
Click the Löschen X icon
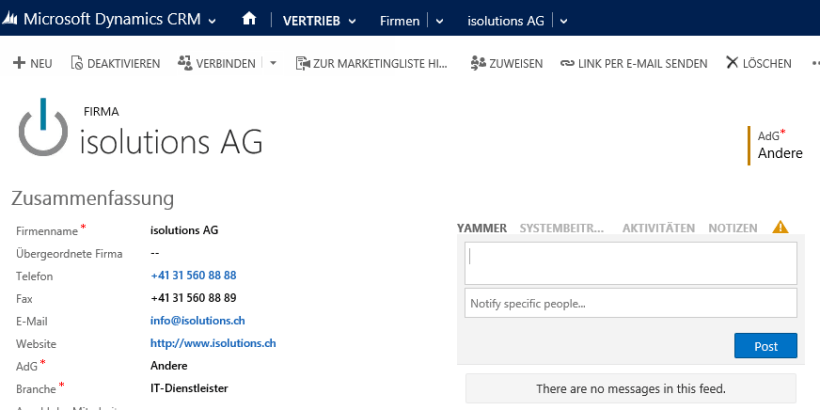coord(732,63)
